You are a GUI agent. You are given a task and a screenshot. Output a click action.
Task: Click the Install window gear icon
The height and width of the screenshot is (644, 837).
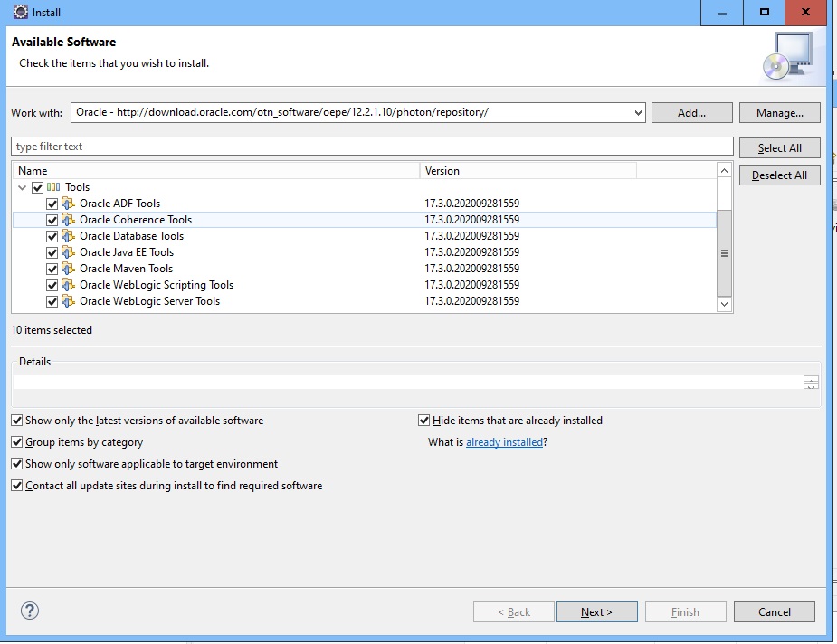tap(20, 12)
